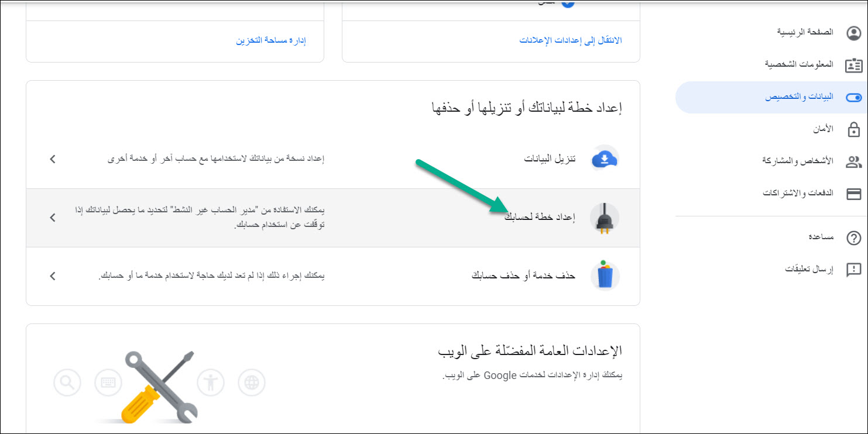Click the accessibility figure icon in preferences card

(211, 383)
